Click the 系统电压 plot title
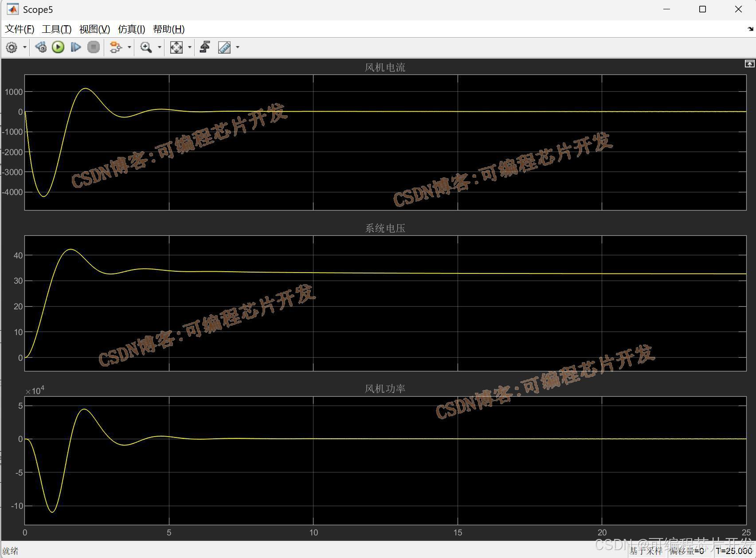This screenshot has height=558, width=756. coord(385,228)
